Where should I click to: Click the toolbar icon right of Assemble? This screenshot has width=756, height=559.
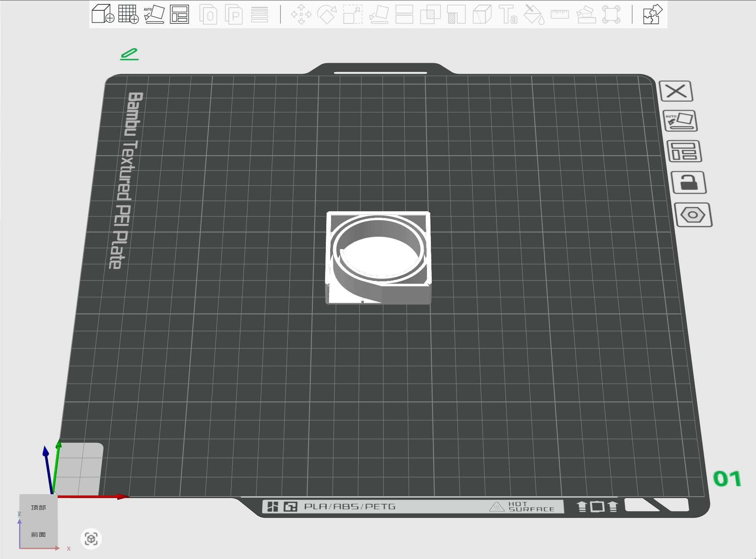click(x=612, y=15)
